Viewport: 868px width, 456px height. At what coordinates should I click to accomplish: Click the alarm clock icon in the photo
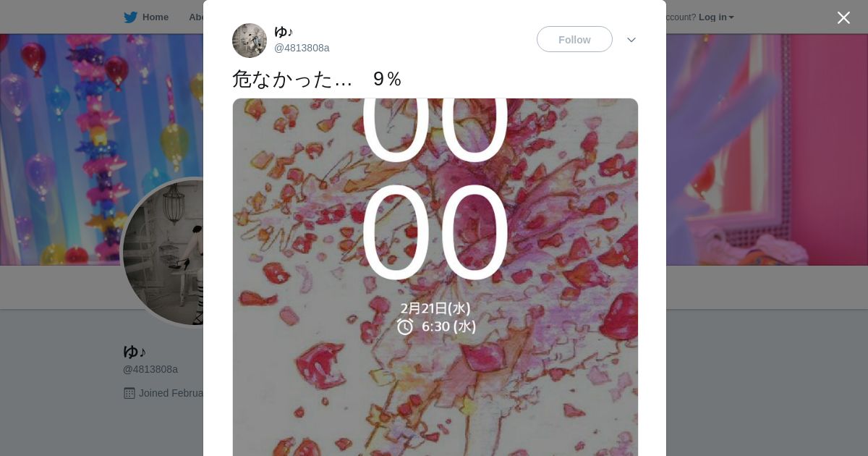click(x=405, y=326)
